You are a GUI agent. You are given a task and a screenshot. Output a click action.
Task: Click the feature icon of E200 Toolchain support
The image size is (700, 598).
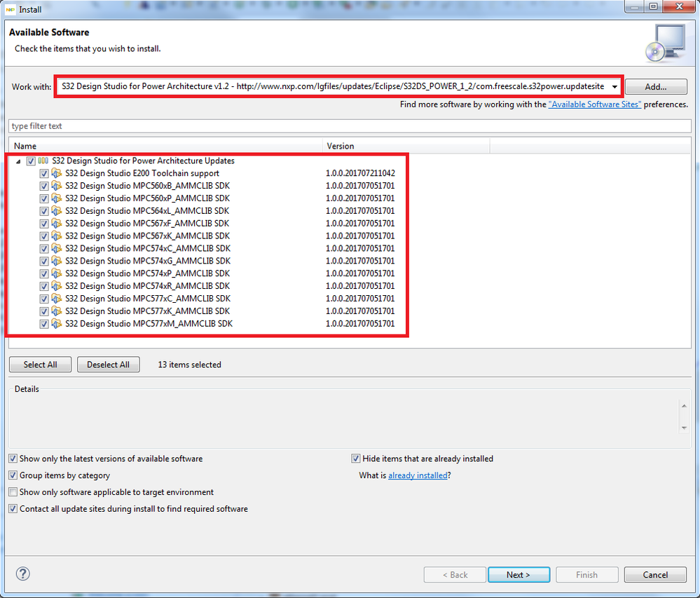[x=57, y=173]
